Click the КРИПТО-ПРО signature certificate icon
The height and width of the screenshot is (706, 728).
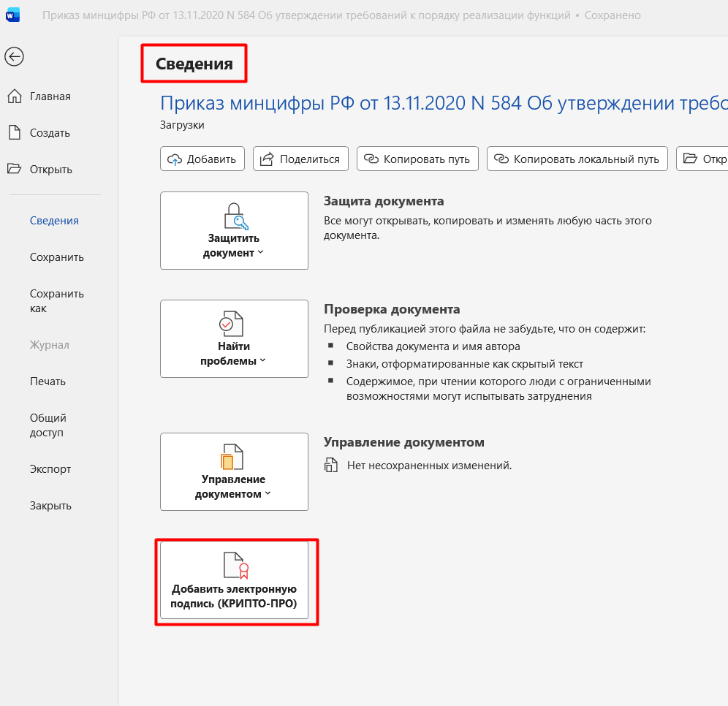click(x=235, y=566)
